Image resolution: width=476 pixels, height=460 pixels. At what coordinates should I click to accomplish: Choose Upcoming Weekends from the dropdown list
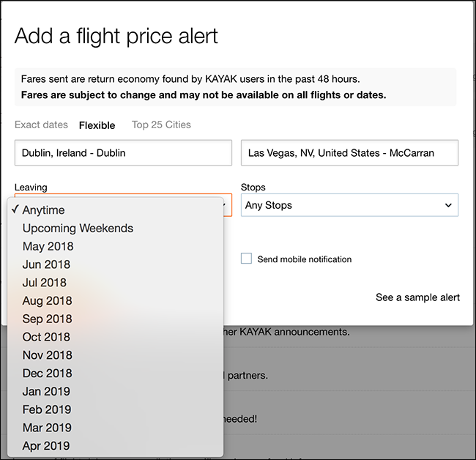78,229
